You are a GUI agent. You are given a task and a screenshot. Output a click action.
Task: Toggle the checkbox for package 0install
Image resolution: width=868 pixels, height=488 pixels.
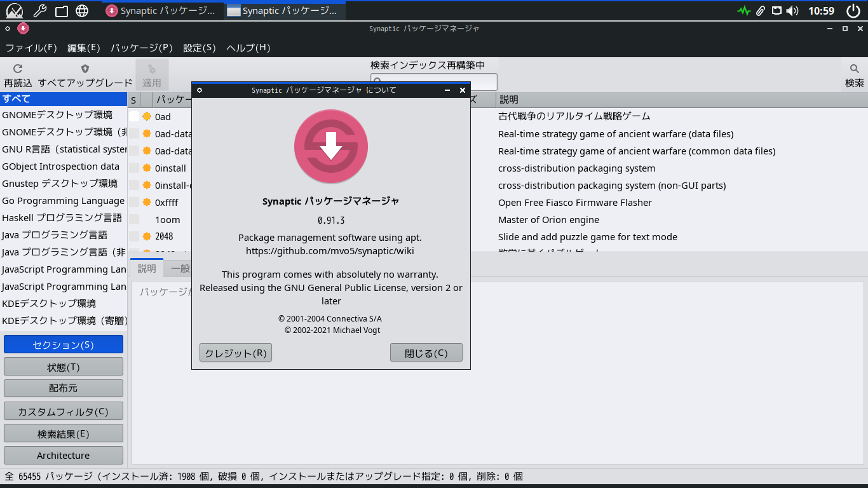[x=134, y=168]
